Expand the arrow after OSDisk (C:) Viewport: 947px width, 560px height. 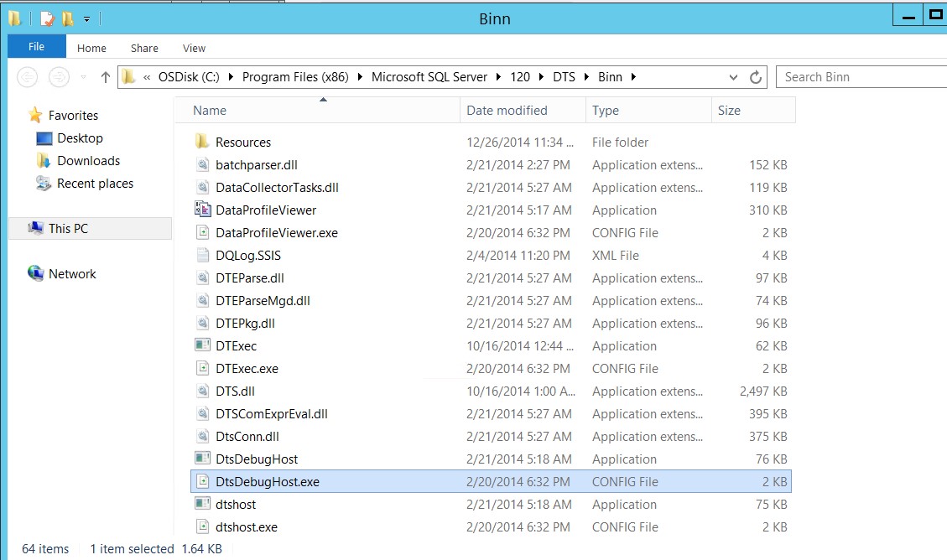tap(231, 77)
